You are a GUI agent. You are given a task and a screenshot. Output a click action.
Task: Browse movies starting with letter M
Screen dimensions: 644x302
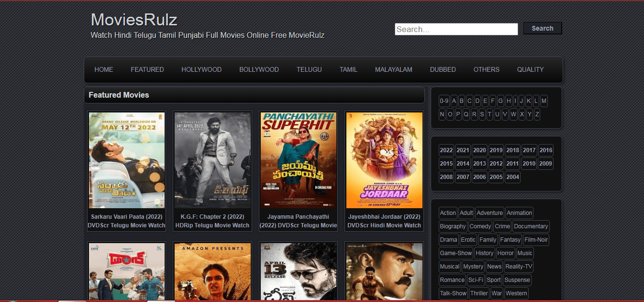[x=544, y=101]
